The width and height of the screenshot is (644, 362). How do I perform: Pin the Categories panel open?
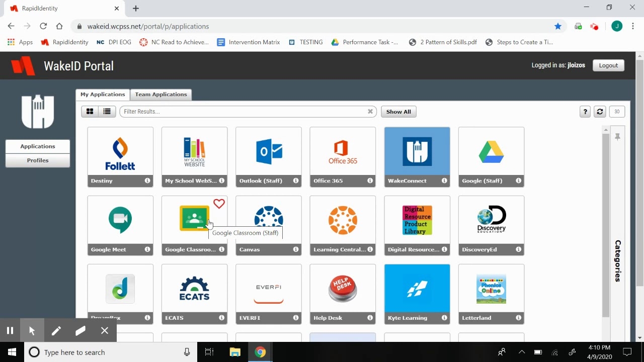(x=617, y=137)
